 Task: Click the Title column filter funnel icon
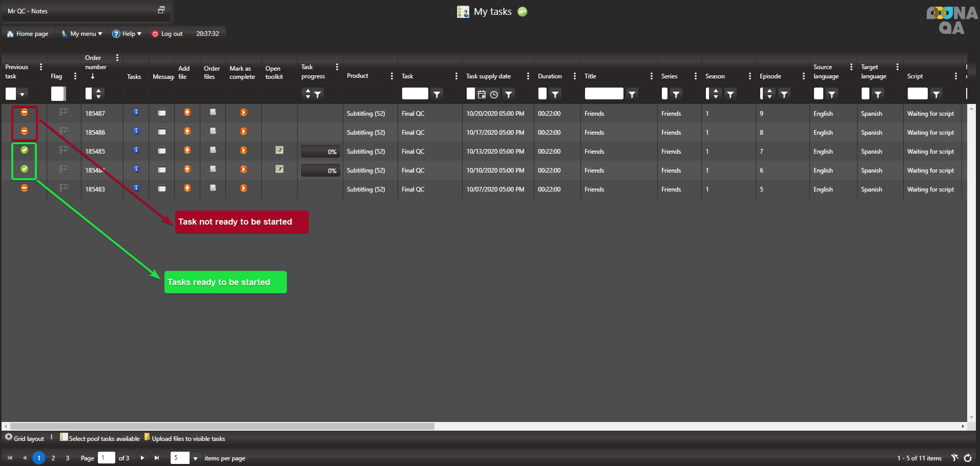click(632, 94)
